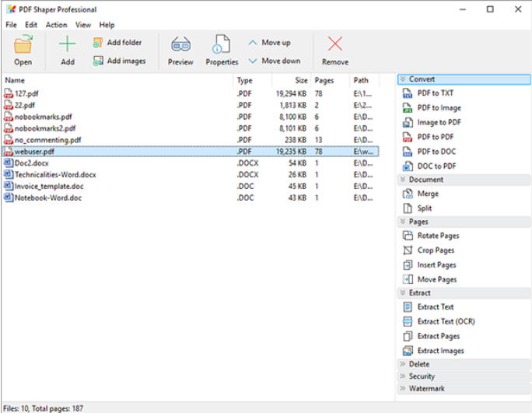
Task: Open the Action menu
Action: click(56, 25)
